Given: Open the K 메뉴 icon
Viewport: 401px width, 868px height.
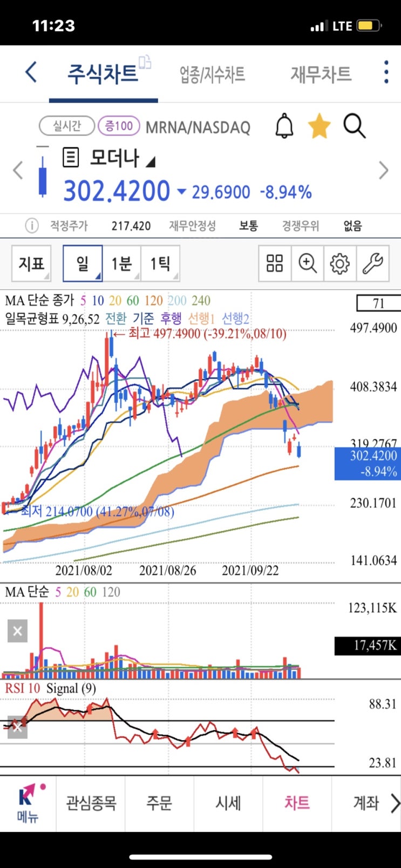Looking at the screenshot, I should coord(28,803).
